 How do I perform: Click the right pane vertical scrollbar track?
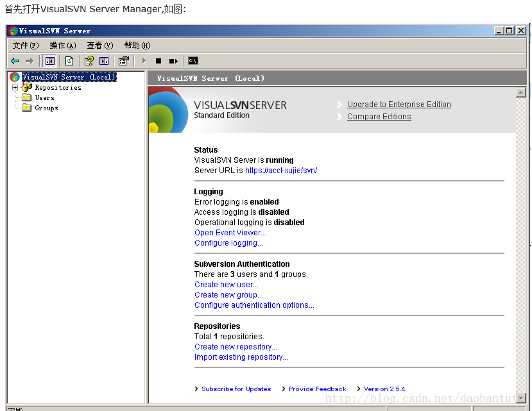(x=521, y=245)
